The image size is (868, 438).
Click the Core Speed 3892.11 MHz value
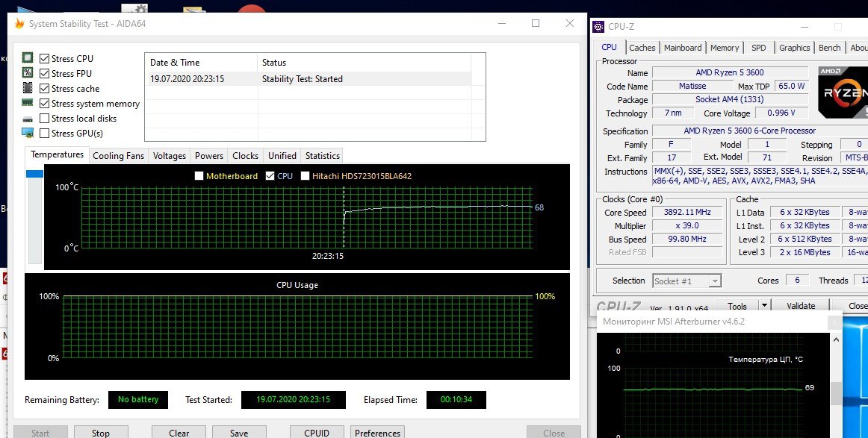tap(687, 213)
